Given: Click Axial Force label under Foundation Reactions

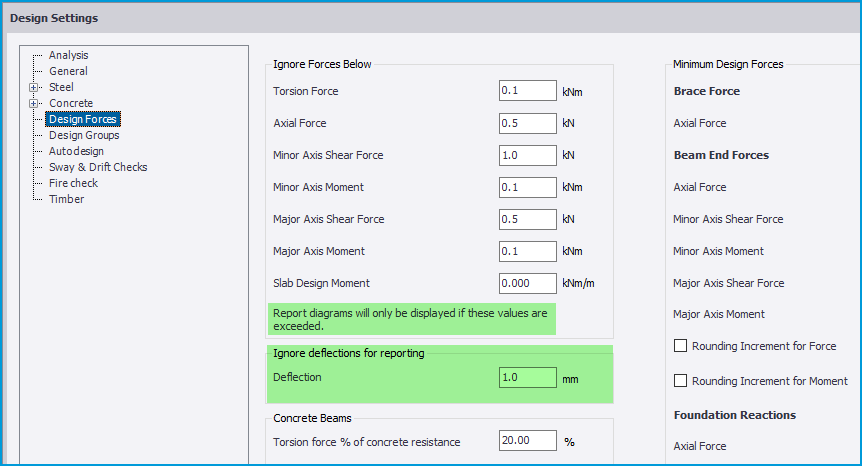Looking at the screenshot, I should pyautogui.click(x=700, y=446).
